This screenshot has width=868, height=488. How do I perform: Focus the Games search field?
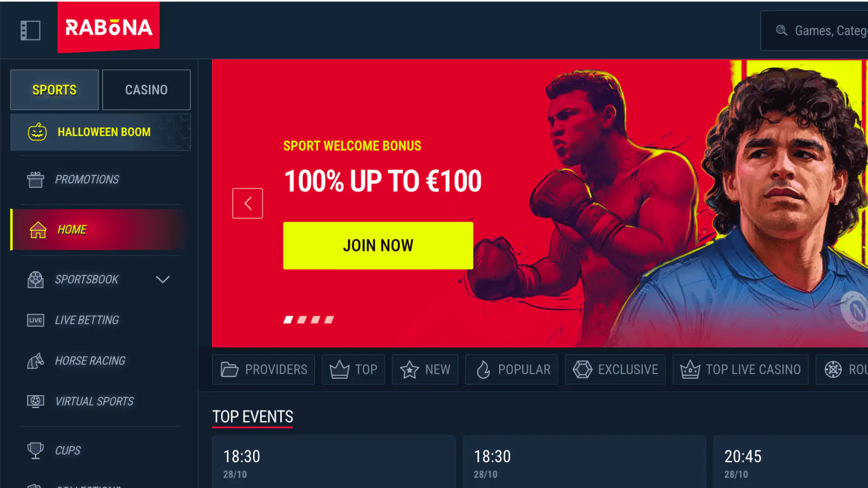tap(815, 30)
